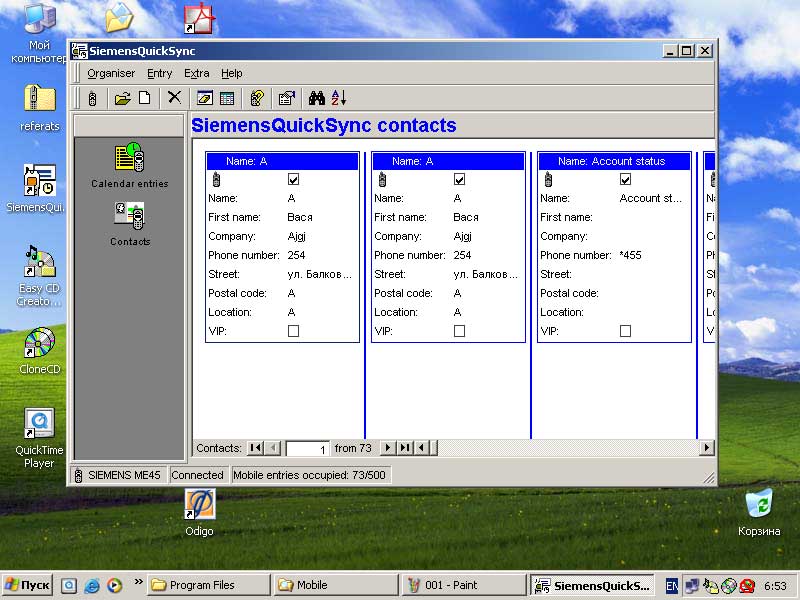Open the Extra menu

[x=197, y=73]
